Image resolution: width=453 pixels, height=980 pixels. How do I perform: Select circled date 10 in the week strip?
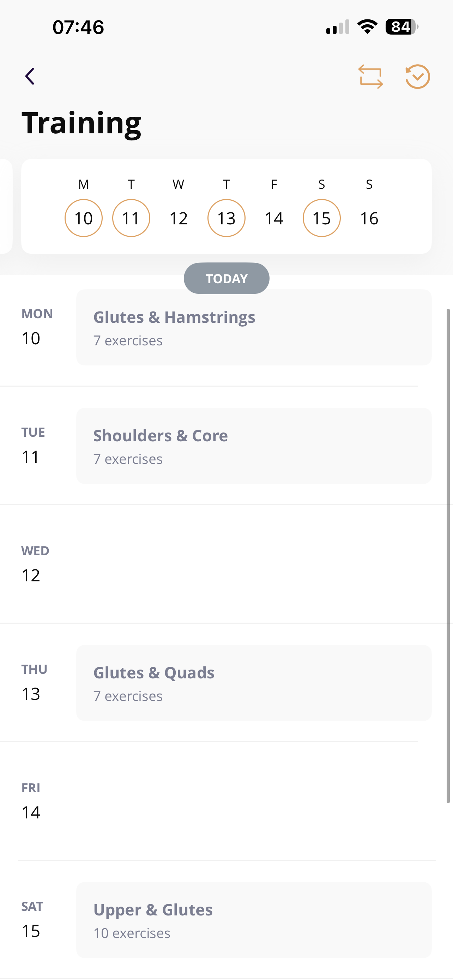pos(84,218)
